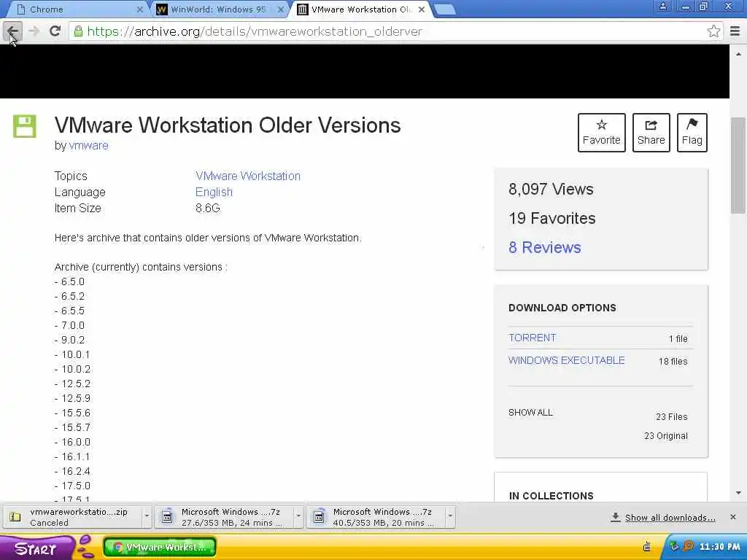Click the browser Back arrow button
747x560 pixels.
[12, 31]
